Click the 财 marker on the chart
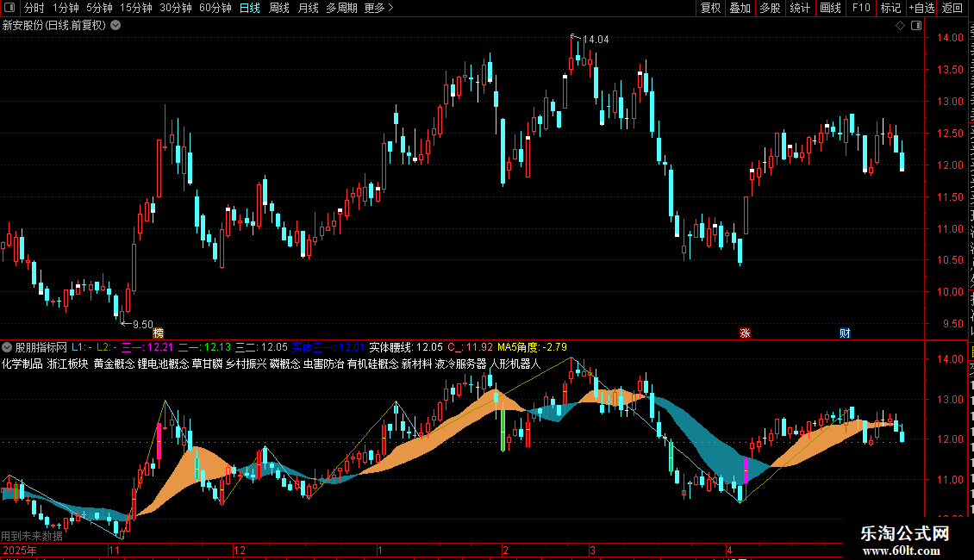The height and width of the screenshot is (560, 974). tap(845, 333)
